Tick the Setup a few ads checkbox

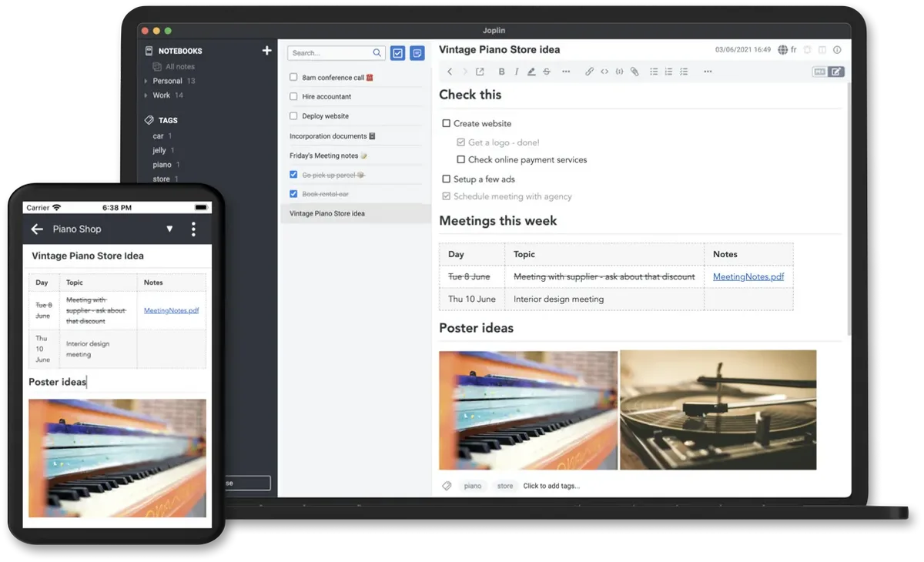click(x=447, y=179)
